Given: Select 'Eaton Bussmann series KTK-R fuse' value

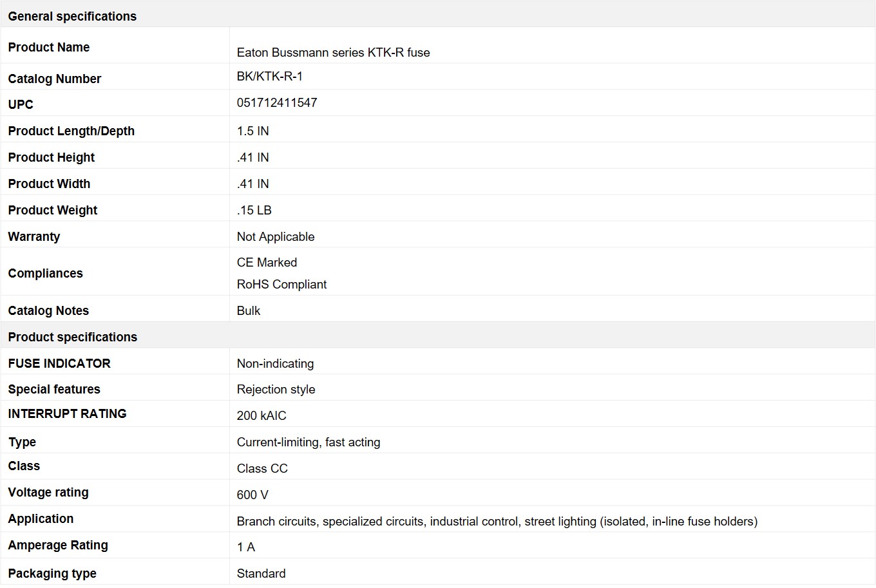Looking at the screenshot, I should coord(333,52).
